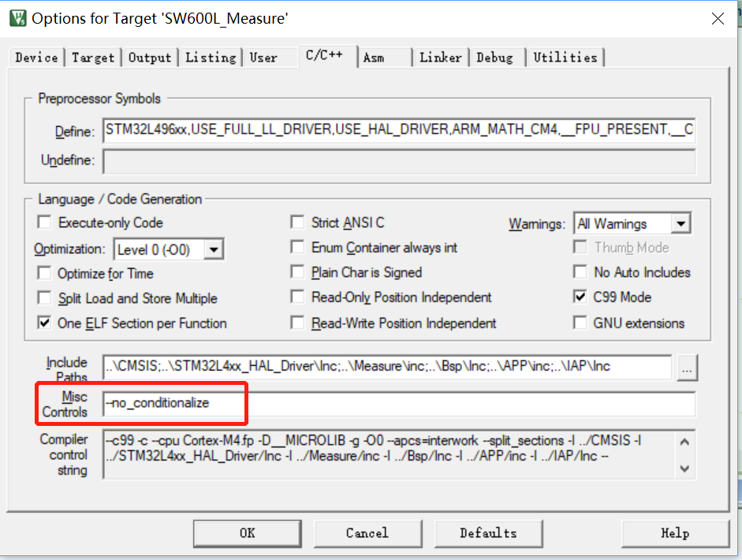Select the Listing tab
Image resolution: width=742 pixels, height=560 pixels.
pos(211,58)
